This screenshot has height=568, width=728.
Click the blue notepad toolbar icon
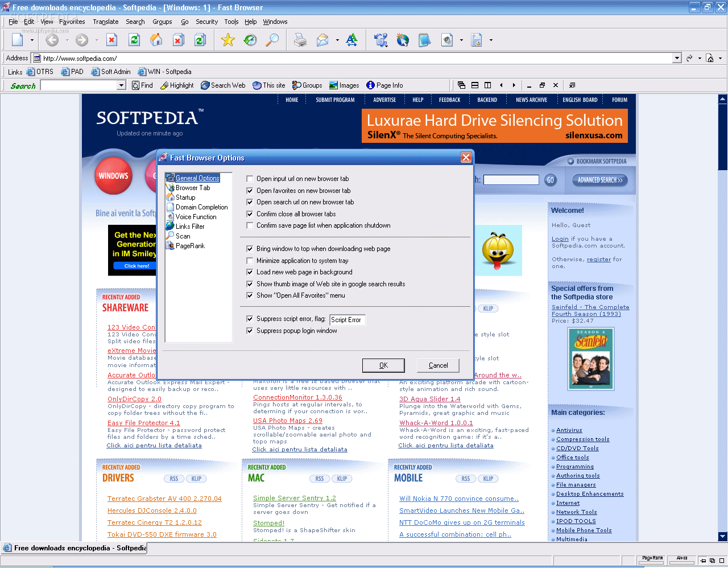tap(424, 40)
